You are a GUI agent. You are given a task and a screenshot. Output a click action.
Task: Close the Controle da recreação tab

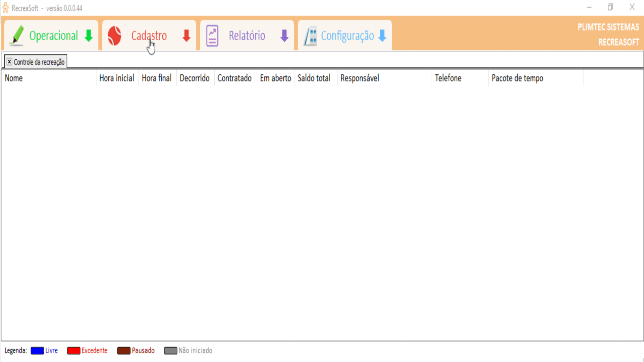(9, 62)
